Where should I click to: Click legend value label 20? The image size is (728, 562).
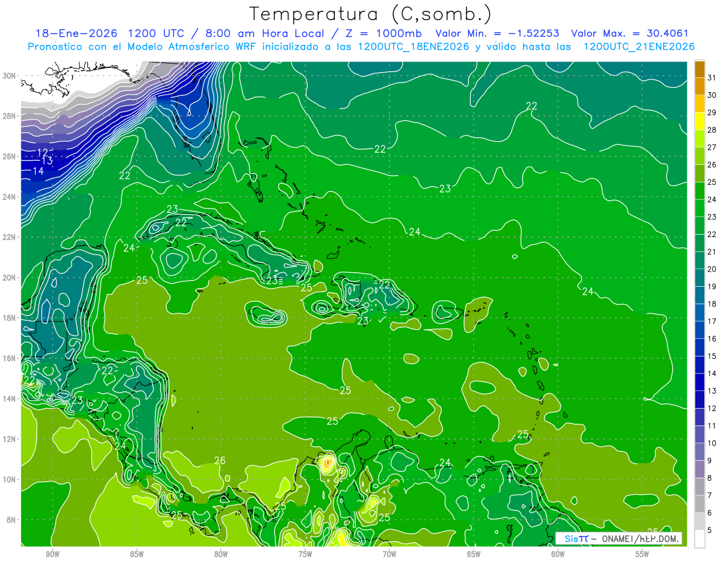click(712, 269)
